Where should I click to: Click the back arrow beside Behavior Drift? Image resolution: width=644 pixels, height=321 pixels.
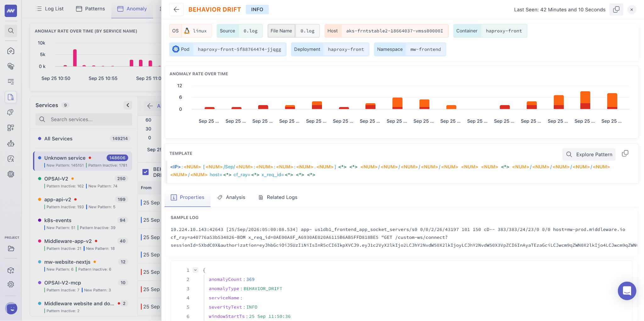point(176,9)
